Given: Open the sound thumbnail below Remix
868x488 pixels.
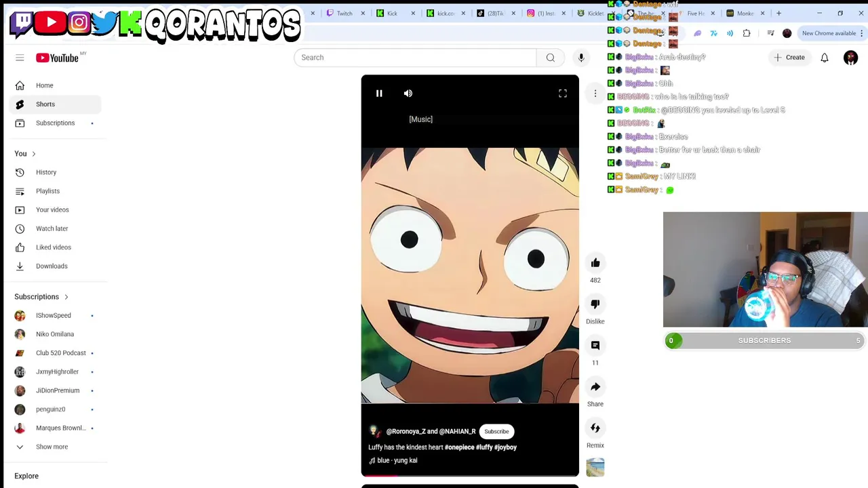Looking at the screenshot, I should [x=595, y=468].
